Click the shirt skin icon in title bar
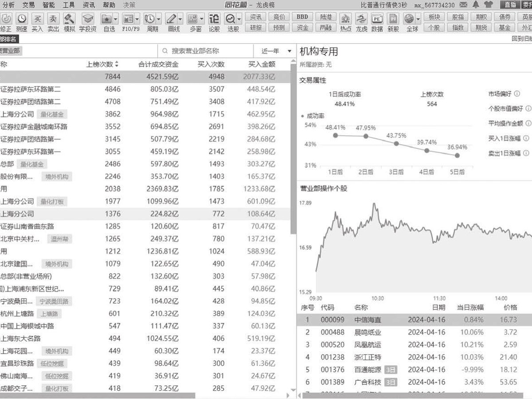Viewport: 532px width, 399px height. point(489,4)
